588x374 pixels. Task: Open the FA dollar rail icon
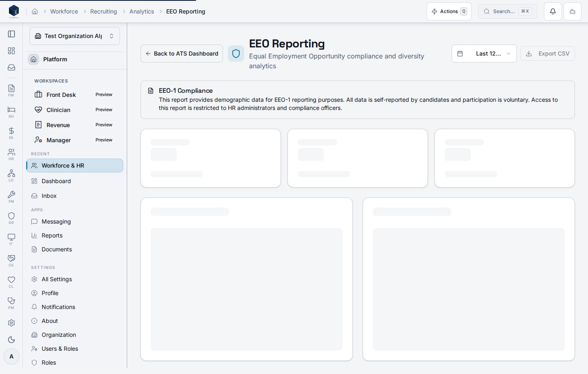tap(11, 133)
